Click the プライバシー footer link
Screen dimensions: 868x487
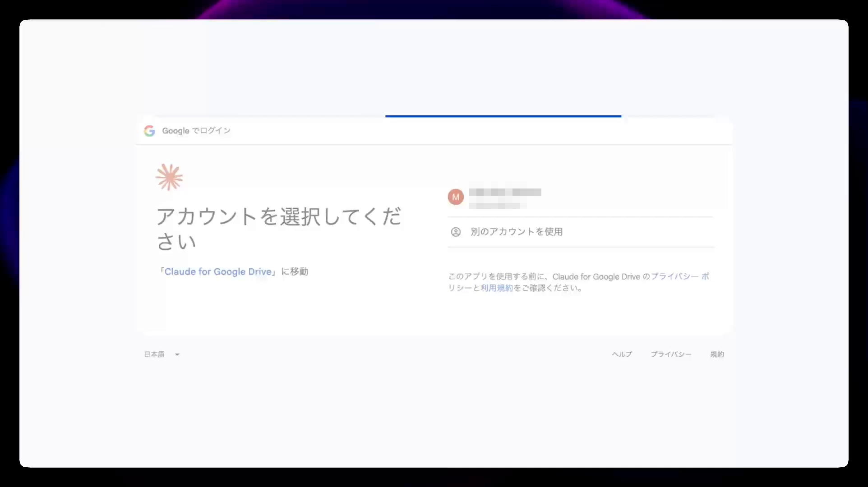[x=671, y=354]
